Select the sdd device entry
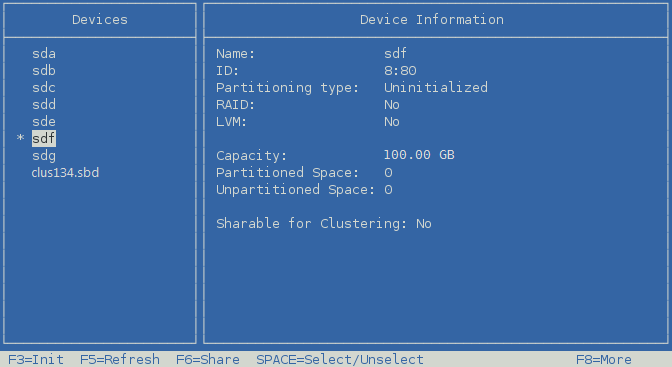Viewport: 672px width, 367px height. (44, 104)
